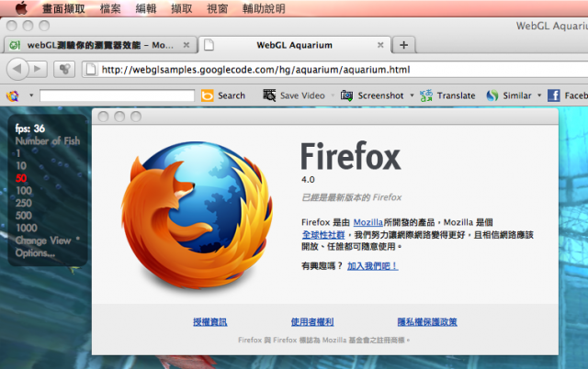Minimize the main browser window
This screenshot has width=588, height=369.
coord(28,26)
